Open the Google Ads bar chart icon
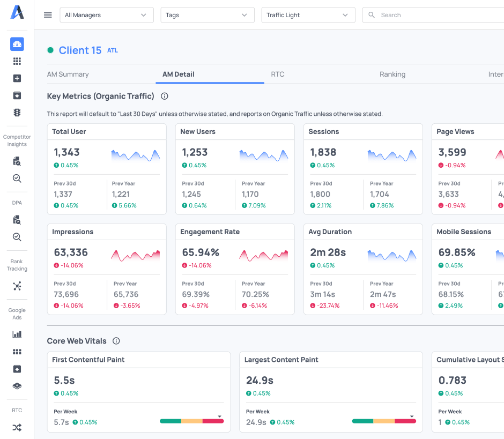Image resolution: width=504 pixels, height=439 pixels. [17, 334]
